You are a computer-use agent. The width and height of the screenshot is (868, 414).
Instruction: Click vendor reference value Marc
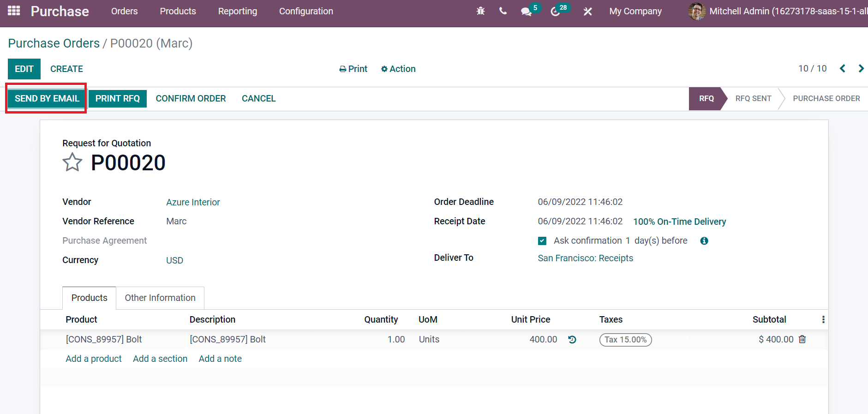pyautogui.click(x=176, y=222)
